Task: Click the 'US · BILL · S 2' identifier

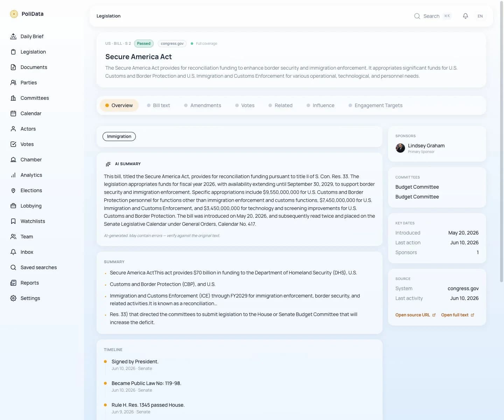Action: (x=118, y=44)
